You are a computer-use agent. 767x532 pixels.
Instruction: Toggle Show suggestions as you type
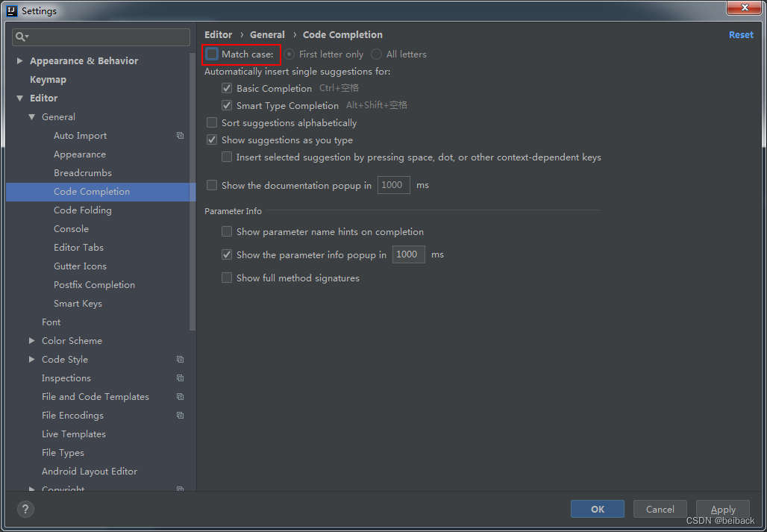212,140
